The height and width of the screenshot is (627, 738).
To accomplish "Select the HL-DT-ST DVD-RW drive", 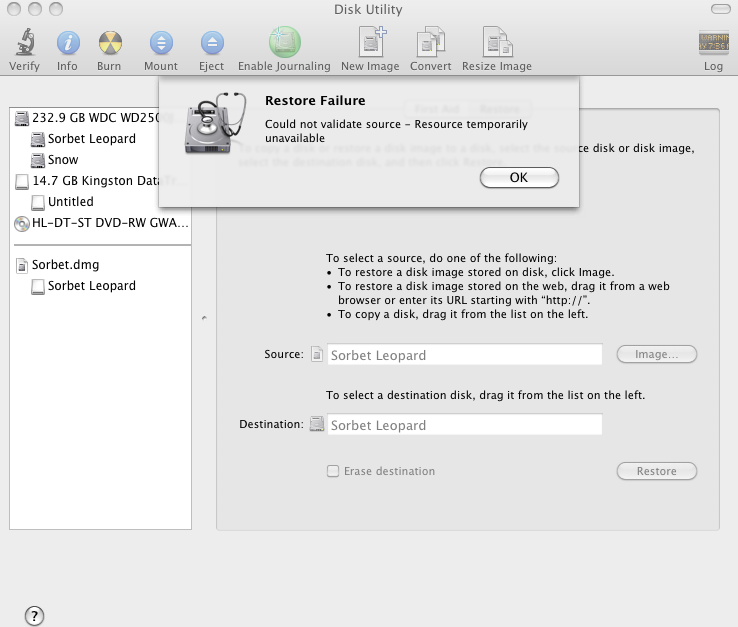I will [101, 223].
